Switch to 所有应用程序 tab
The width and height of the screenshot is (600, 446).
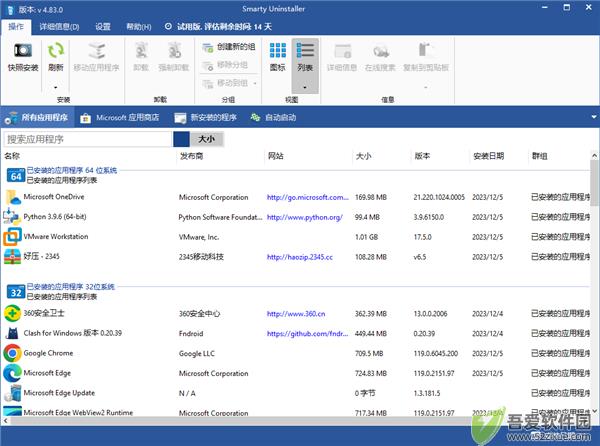pyautogui.click(x=37, y=117)
